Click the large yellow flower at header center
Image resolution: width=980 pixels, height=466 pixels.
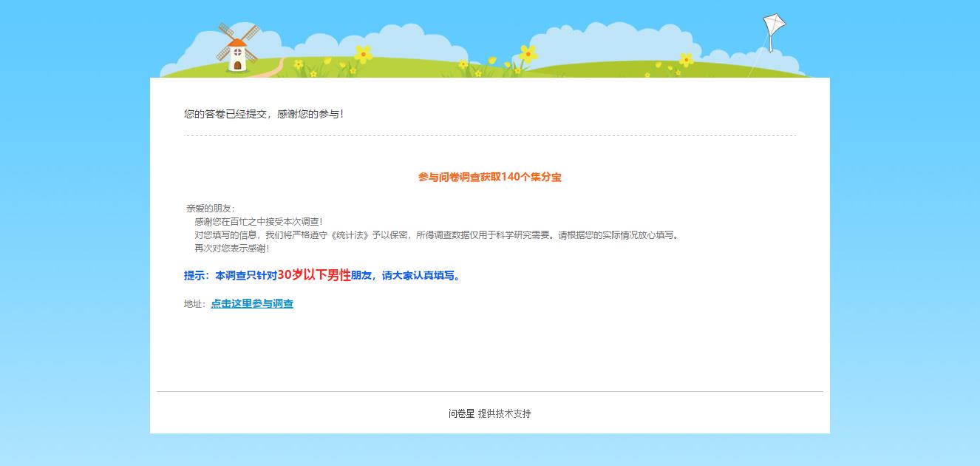tap(528, 54)
